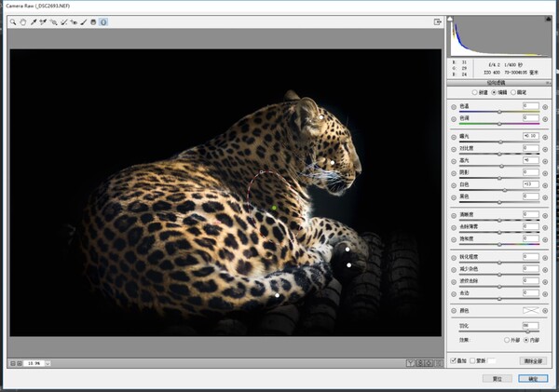
Task: Click the zoom in plus button
Action: click(20, 363)
